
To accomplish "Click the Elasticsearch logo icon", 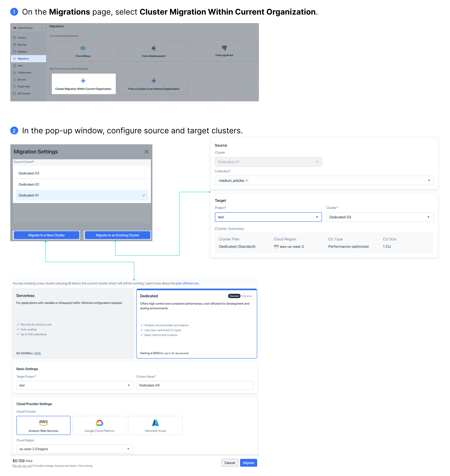I will click(154, 48).
